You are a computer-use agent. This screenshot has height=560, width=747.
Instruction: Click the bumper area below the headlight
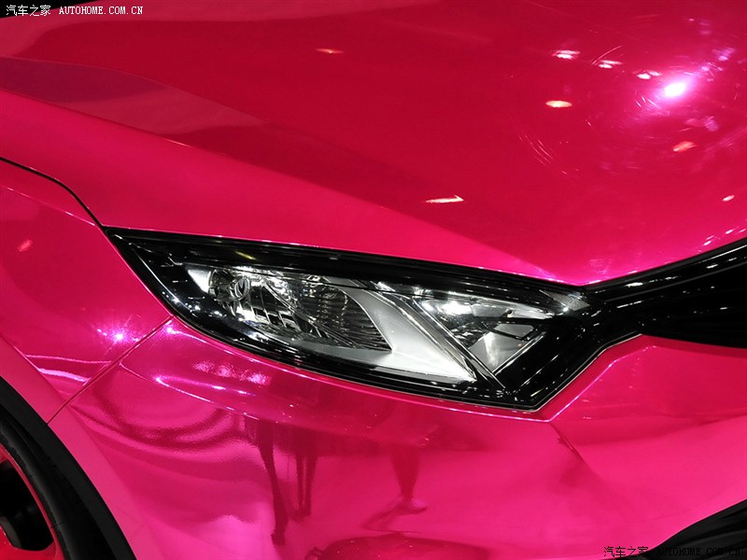click(373, 439)
